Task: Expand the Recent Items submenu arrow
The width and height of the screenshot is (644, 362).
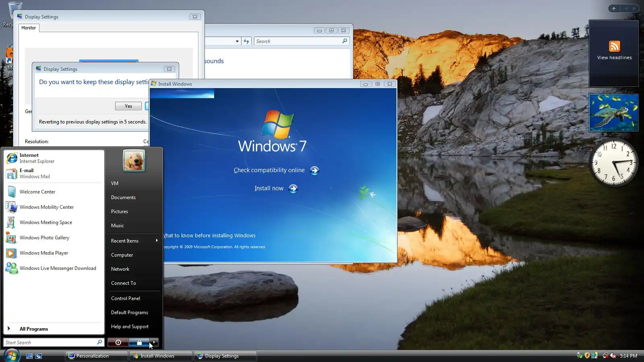Action: [x=157, y=241]
